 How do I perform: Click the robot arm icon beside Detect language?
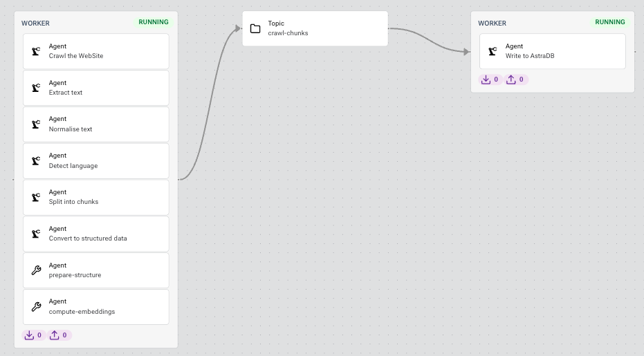tap(36, 161)
